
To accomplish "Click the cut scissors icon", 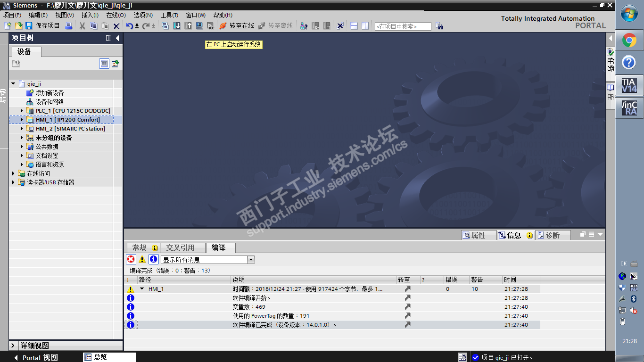I will click(82, 26).
